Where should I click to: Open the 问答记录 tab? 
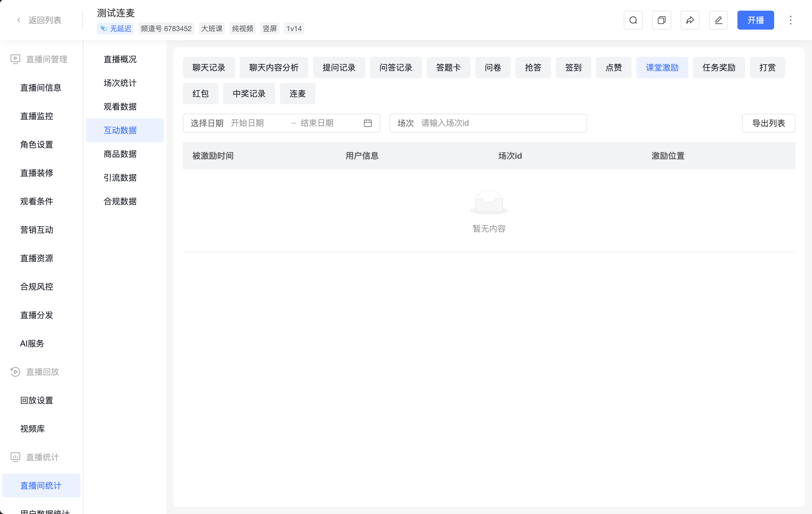point(396,68)
